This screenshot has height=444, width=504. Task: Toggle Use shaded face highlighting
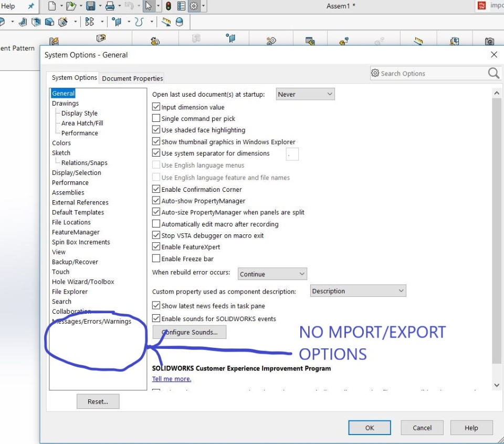[156, 130]
